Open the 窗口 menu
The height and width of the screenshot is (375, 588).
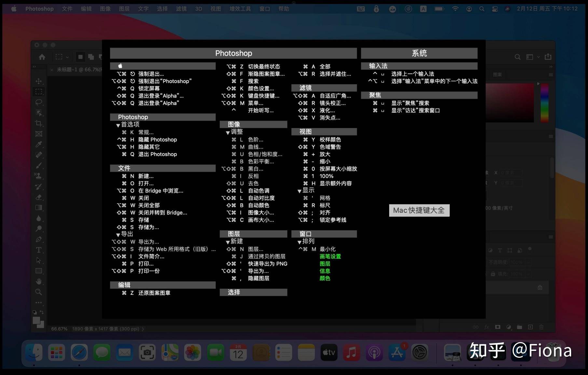[x=265, y=9]
